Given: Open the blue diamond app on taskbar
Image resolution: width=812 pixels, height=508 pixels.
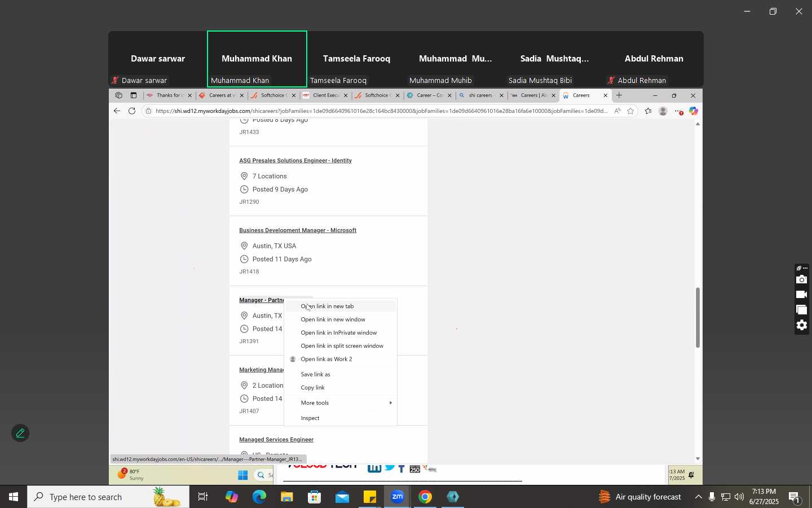Looking at the screenshot, I should pyautogui.click(x=453, y=497).
